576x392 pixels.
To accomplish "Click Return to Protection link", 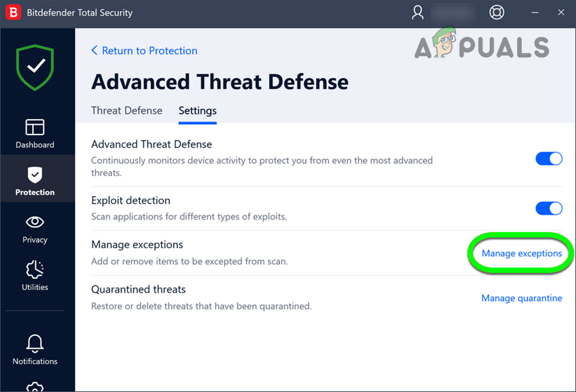I will [x=144, y=51].
